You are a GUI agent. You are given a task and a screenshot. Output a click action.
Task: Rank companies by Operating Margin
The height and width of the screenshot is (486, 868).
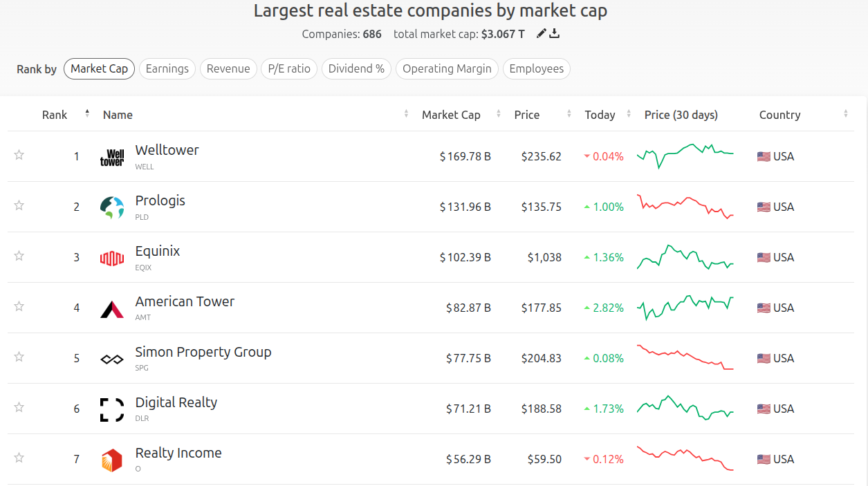[447, 68]
